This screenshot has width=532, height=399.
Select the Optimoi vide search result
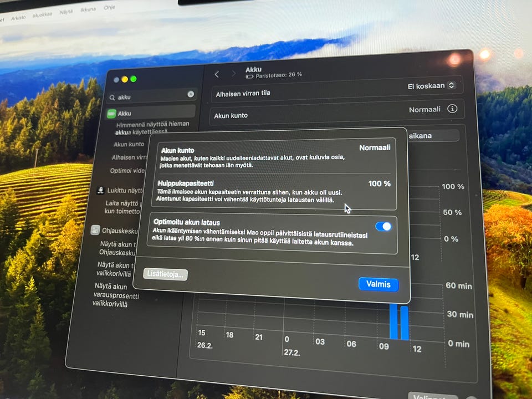127,171
